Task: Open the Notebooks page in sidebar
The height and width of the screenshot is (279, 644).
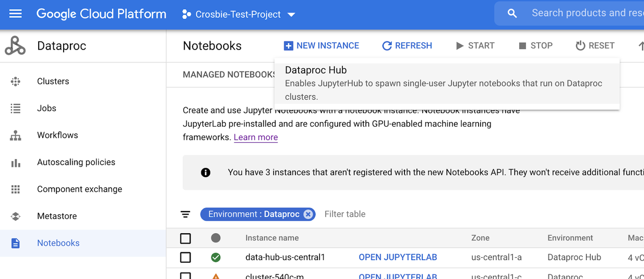Action: [58, 243]
